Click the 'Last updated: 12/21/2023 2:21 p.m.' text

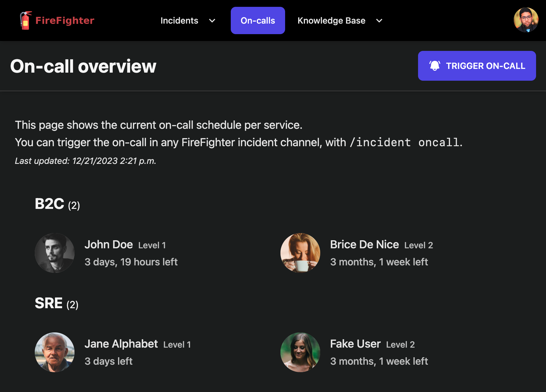coord(85,161)
